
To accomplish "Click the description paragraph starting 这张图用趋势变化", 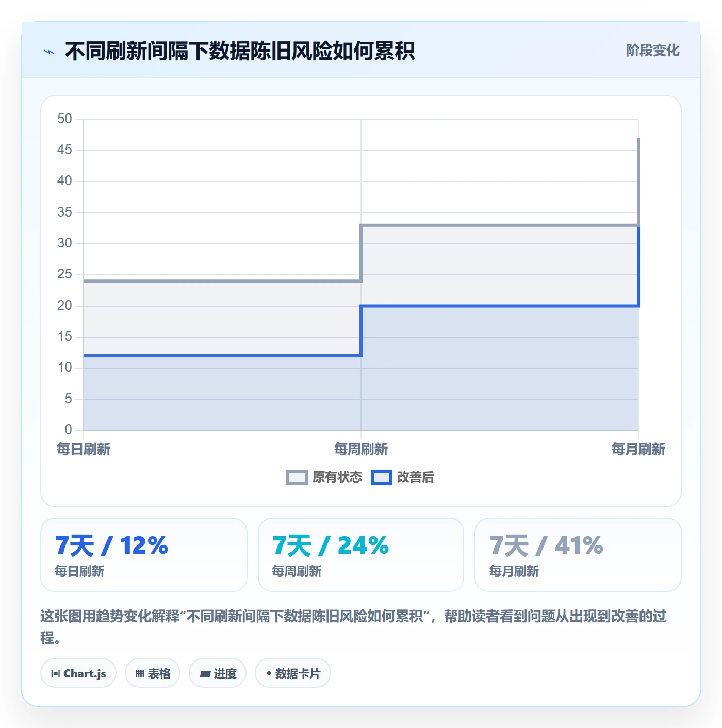I will point(354,627).
